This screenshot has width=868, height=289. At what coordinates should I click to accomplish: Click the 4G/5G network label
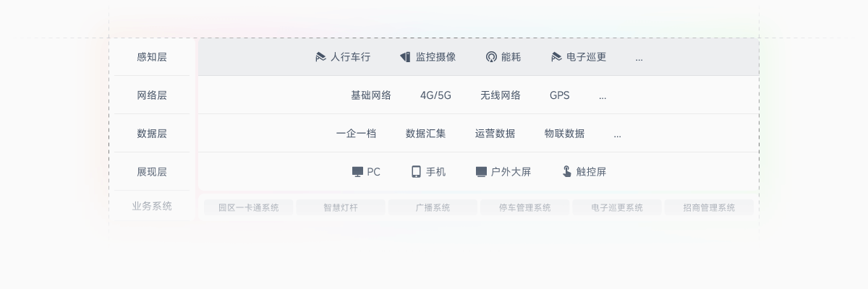[x=435, y=95]
